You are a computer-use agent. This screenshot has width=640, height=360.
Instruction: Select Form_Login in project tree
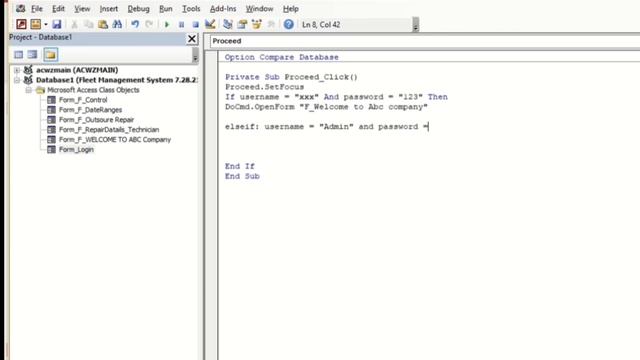click(x=76, y=149)
